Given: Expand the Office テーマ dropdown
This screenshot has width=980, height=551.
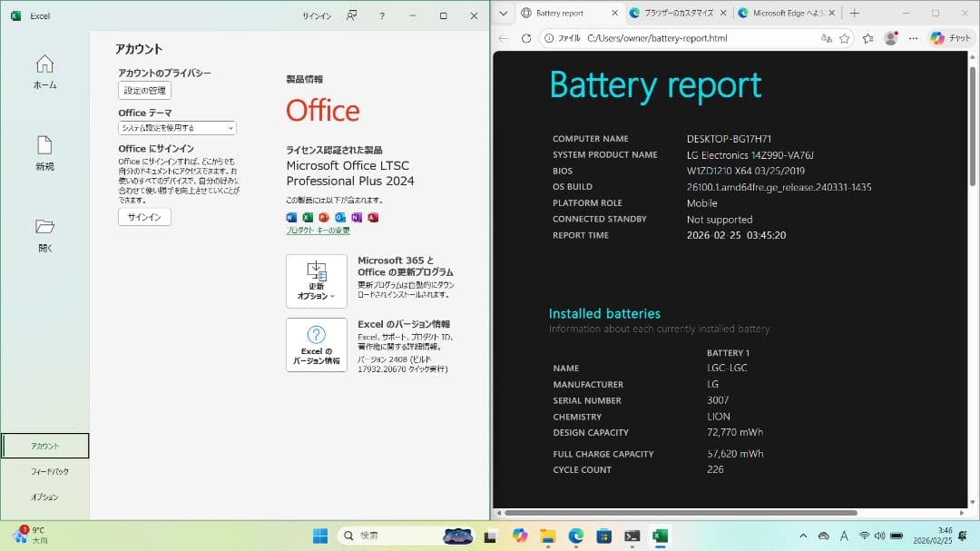Looking at the screenshot, I should [178, 128].
